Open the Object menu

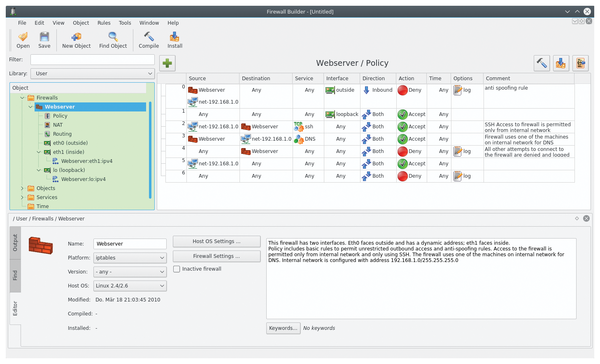point(81,23)
